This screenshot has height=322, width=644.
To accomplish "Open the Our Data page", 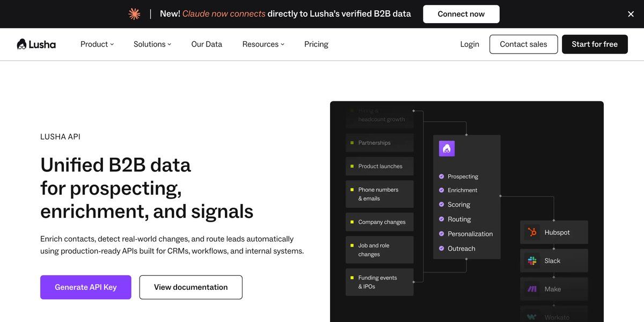I will pyautogui.click(x=207, y=44).
